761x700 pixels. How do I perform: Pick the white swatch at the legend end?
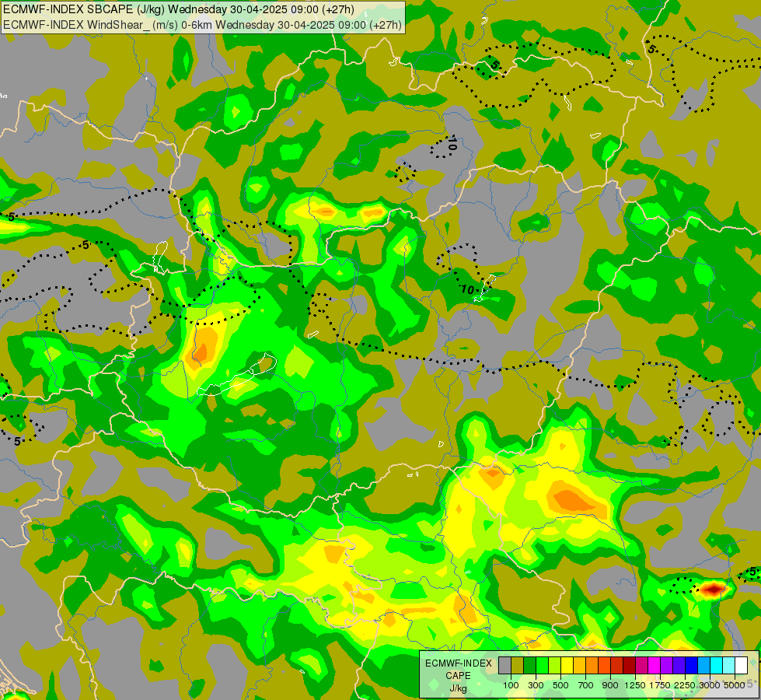tap(741, 665)
